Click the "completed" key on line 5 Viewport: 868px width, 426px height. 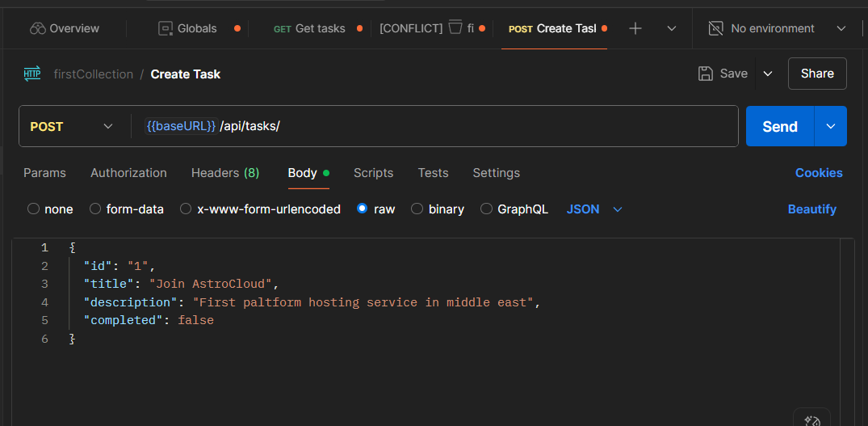click(124, 320)
